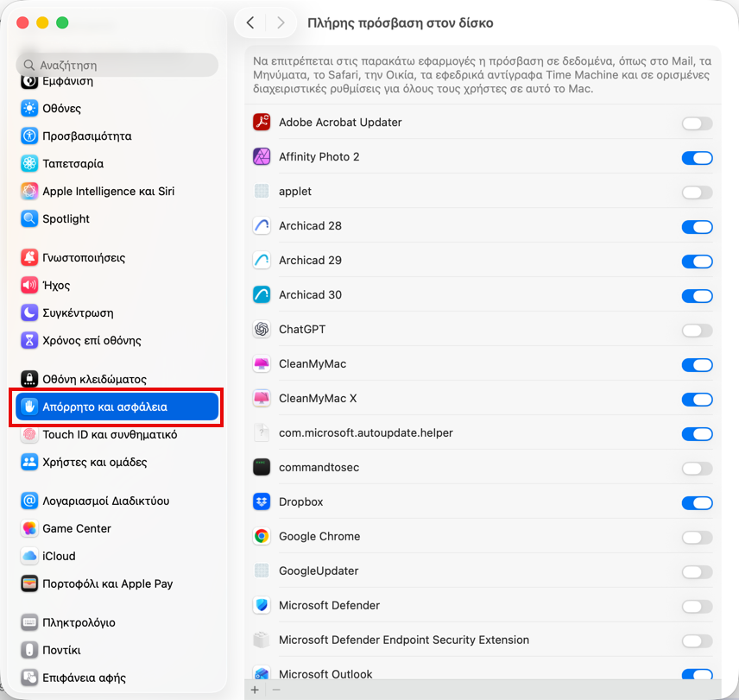Image resolution: width=739 pixels, height=700 pixels.
Task: Click the Notifications (Γνωστοποιήσεις) bell icon
Action: coord(29,258)
